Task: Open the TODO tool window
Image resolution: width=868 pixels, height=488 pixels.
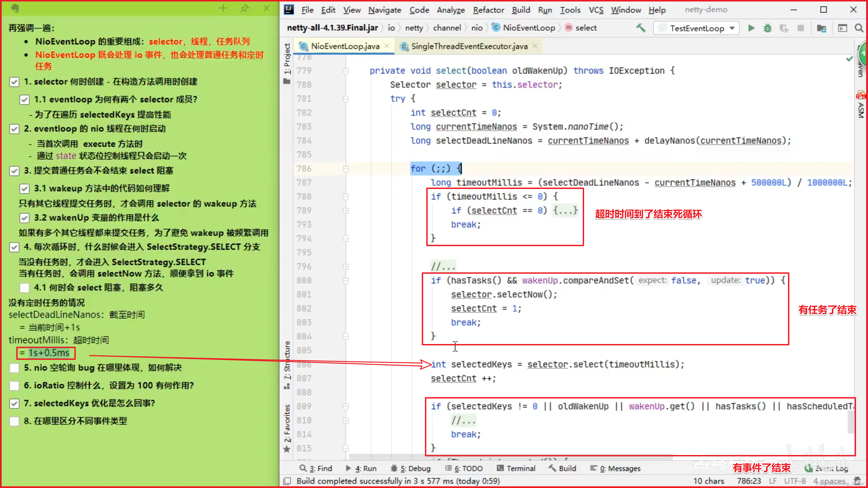Action: click(x=464, y=468)
